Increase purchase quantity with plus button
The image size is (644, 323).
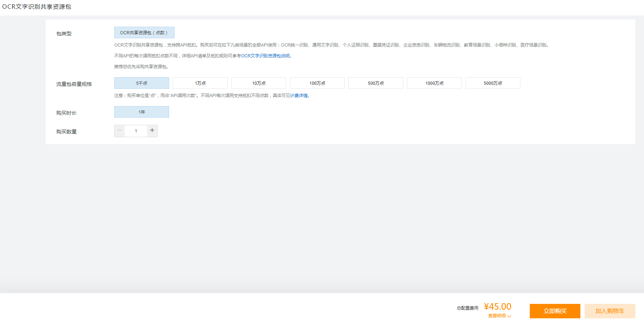point(152,131)
